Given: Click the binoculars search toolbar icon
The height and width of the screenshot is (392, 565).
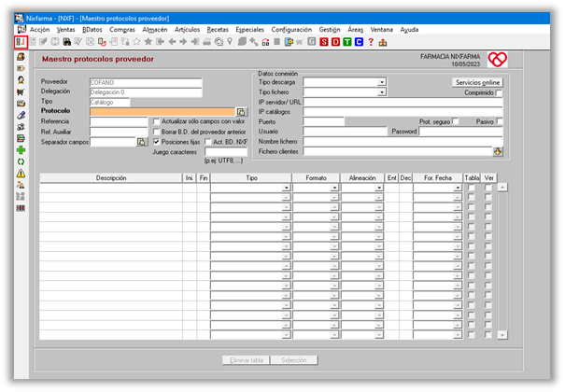Looking at the screenshot, I should (66, 42).
